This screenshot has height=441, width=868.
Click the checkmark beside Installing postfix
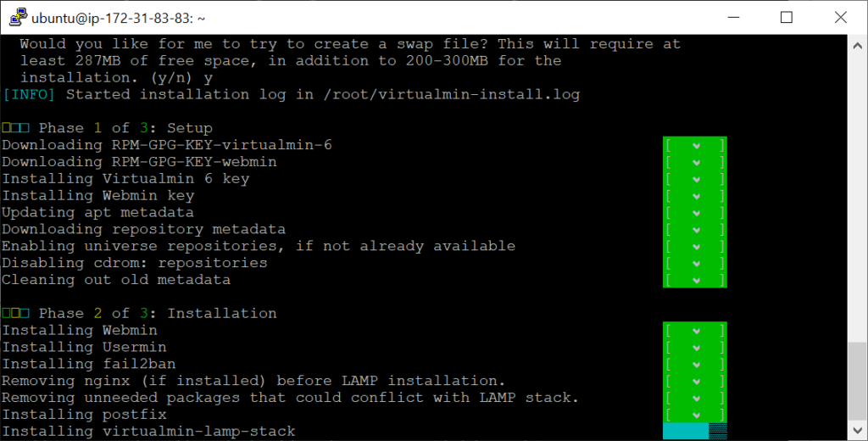(695, 415)
